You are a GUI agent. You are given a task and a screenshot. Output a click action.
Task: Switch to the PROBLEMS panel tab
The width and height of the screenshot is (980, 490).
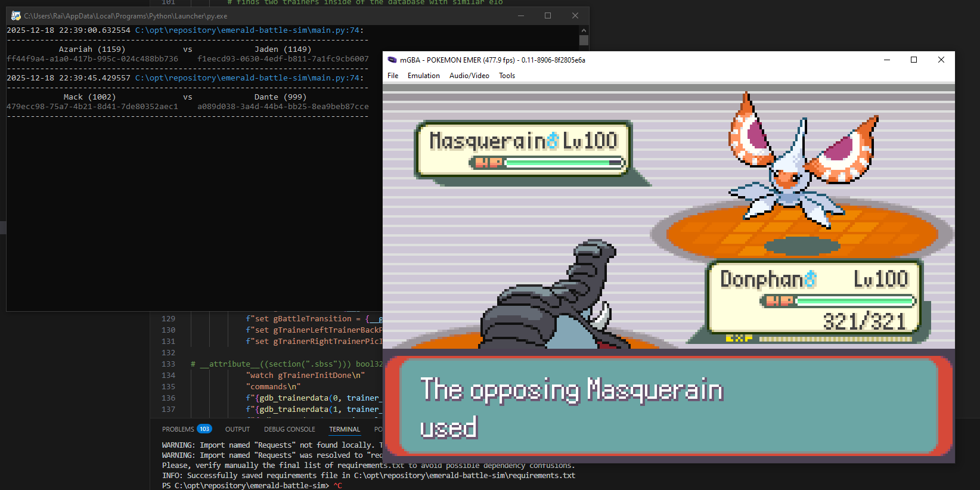click(178, 429)
